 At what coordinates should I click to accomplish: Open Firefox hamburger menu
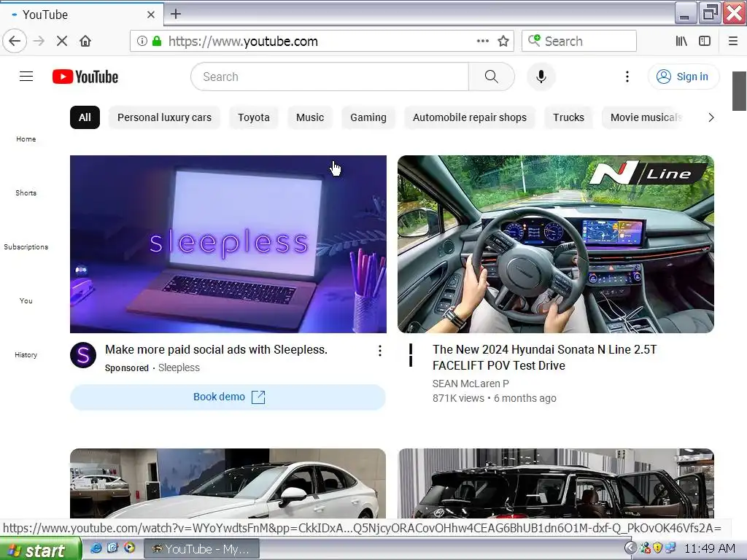coord(732,41)
